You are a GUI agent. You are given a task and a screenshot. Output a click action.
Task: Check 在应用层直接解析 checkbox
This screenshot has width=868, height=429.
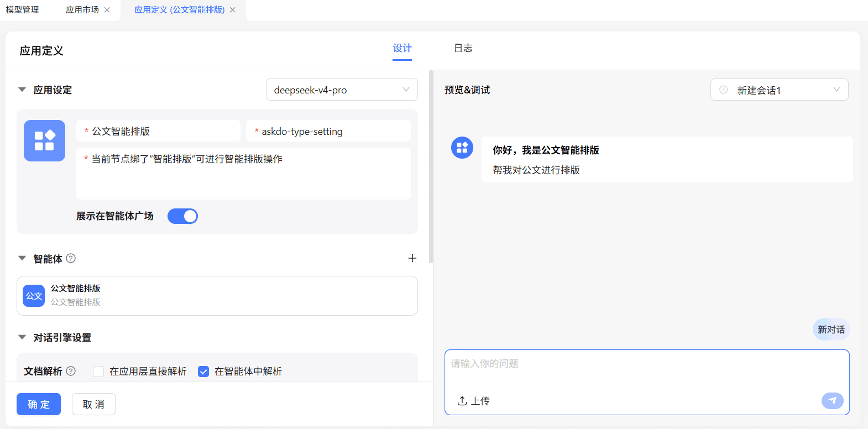point(98,372)
